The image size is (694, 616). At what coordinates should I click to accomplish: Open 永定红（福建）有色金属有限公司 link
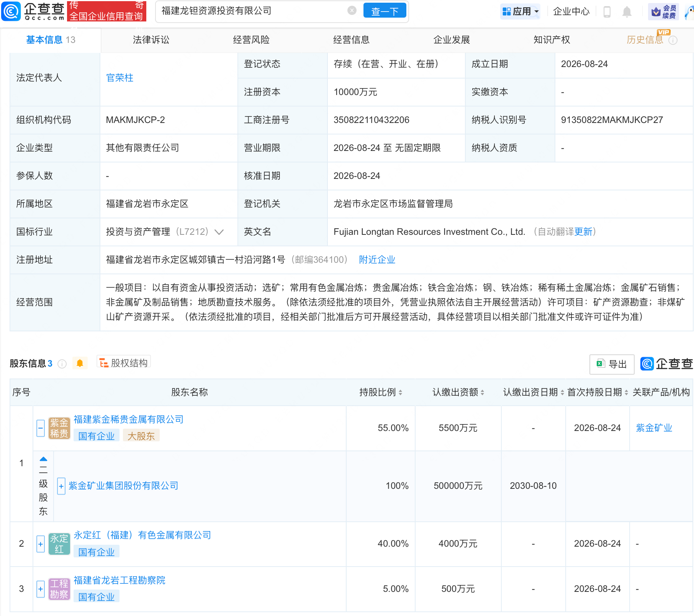[x=142, y=535]
